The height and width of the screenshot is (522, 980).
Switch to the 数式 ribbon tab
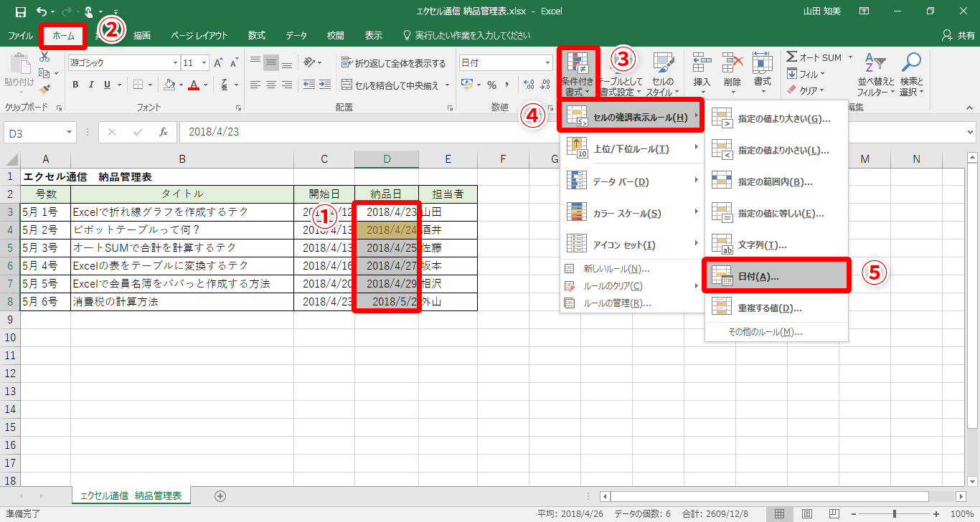(257, 35)
